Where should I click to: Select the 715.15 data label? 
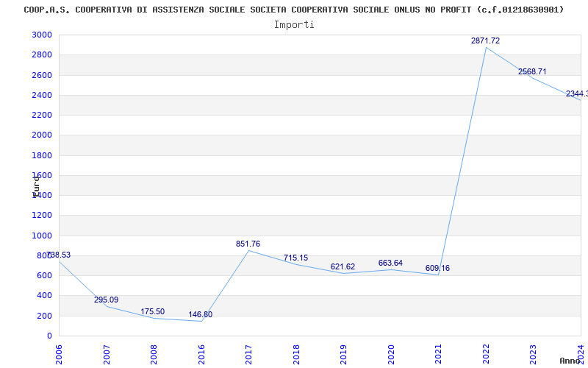click(x=295, y=258)
